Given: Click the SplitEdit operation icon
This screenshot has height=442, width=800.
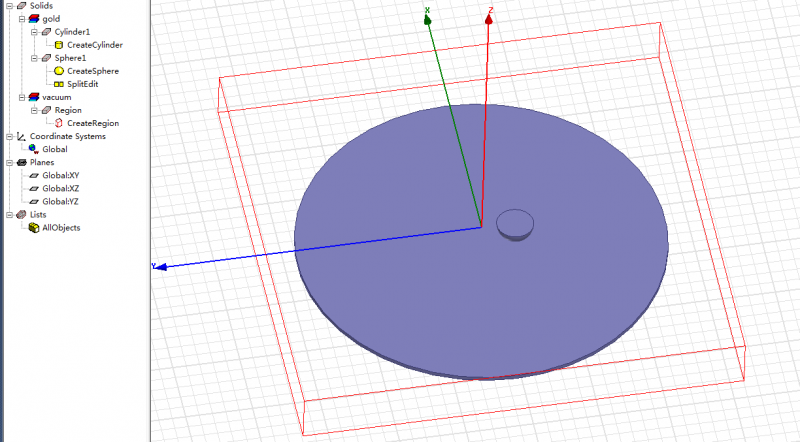Looking at the screenshot, I should (59, 84).
